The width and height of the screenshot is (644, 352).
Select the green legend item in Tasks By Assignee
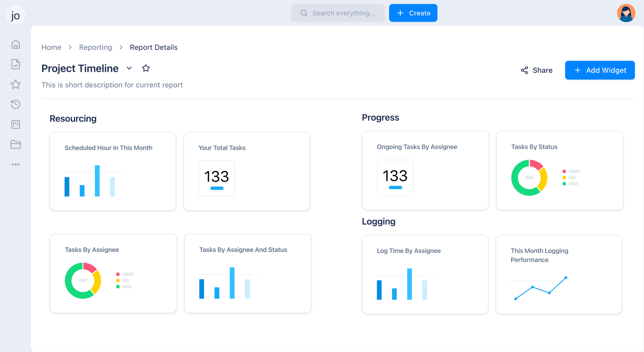pos(118,287)
